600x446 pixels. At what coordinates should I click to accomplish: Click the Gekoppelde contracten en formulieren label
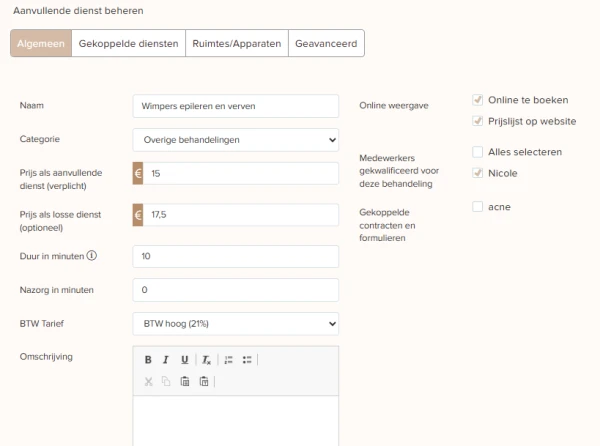click(x=387, y=225)
